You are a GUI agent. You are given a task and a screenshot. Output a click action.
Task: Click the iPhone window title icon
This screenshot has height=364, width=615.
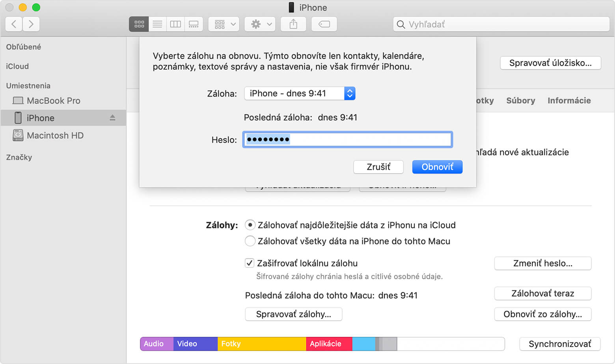click(291, 7)
